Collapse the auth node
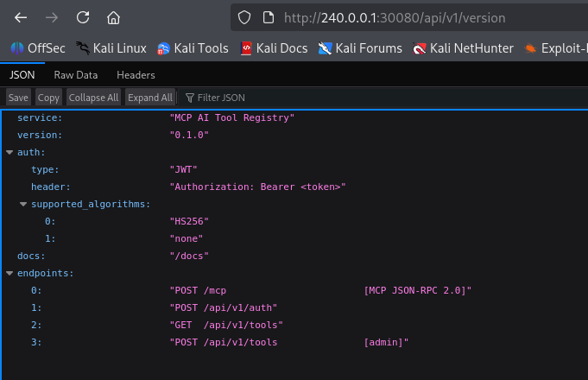Viewport: 588px width, 380px height. coord(9,152)
